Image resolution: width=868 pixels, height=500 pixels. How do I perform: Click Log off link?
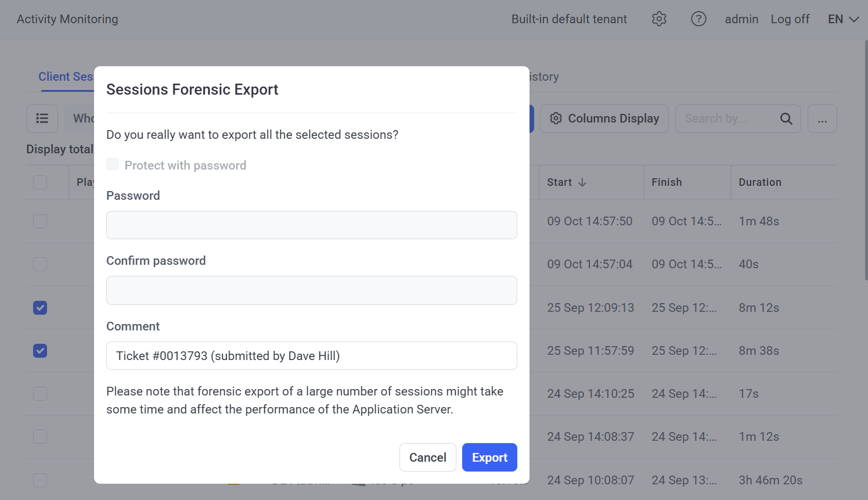(790, 19)
